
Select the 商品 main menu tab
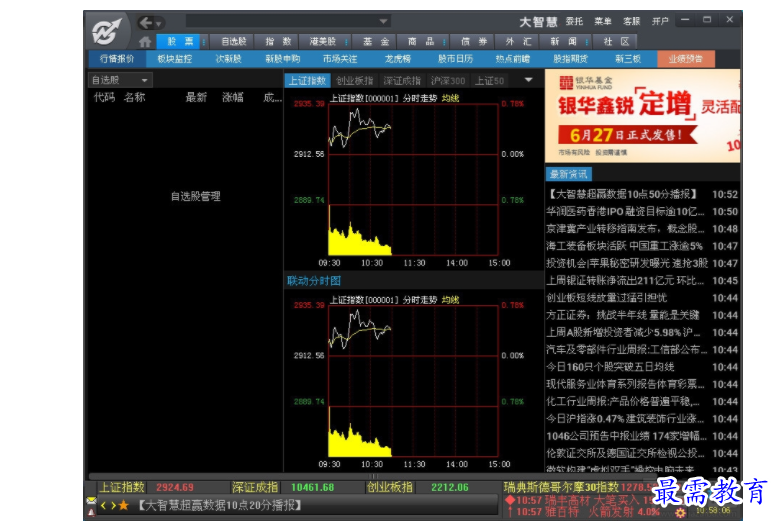(421, 42)
